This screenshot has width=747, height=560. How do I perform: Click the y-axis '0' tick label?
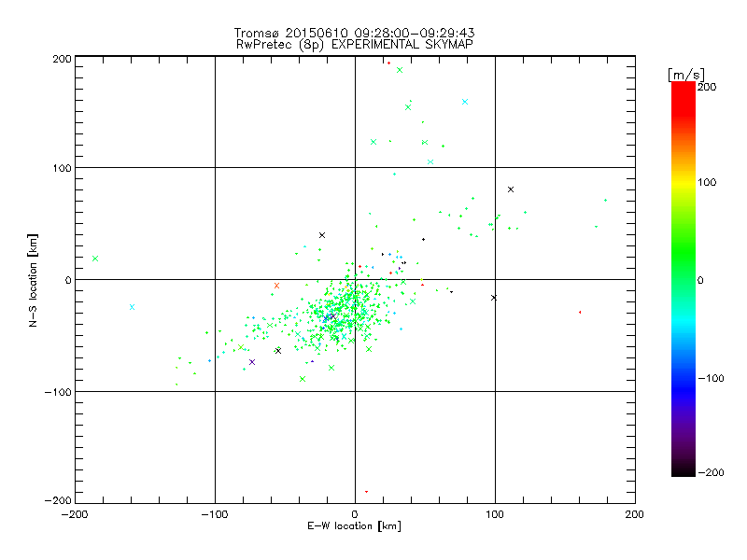tap(68, 280)
